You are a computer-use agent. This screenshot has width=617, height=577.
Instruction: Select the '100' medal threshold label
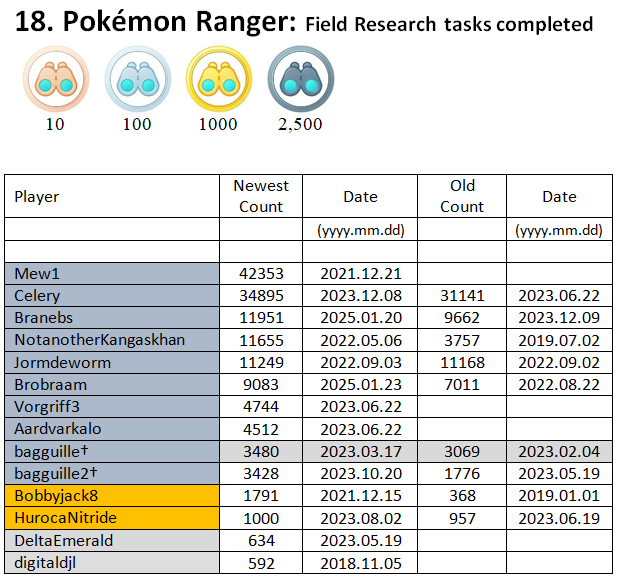point(137,124)
